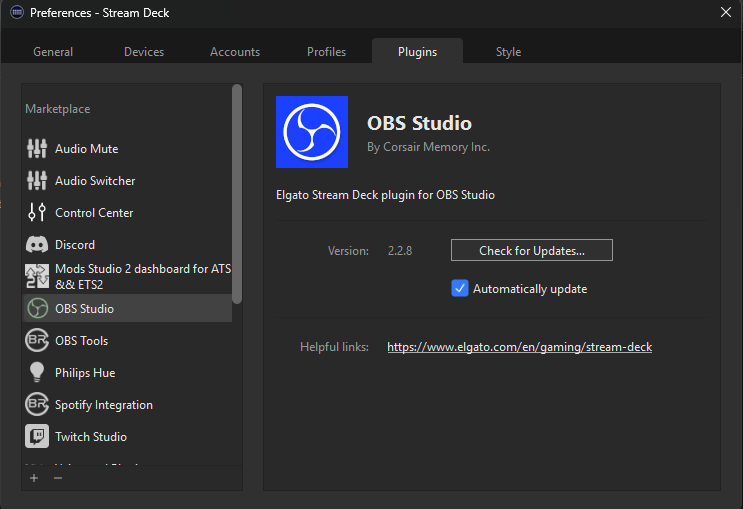
Task: Click the Spotify Integration BR icon
Action: [37, 404]
